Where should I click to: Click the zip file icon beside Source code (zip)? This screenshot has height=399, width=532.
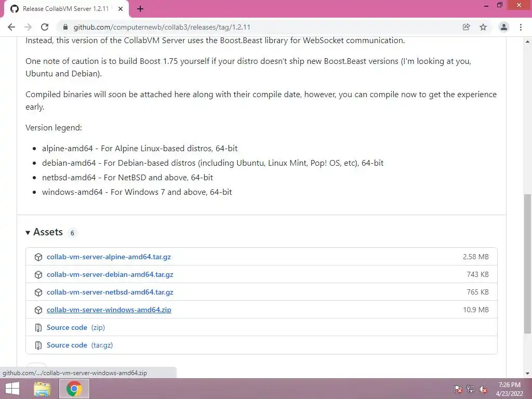[x=38, y=328]
